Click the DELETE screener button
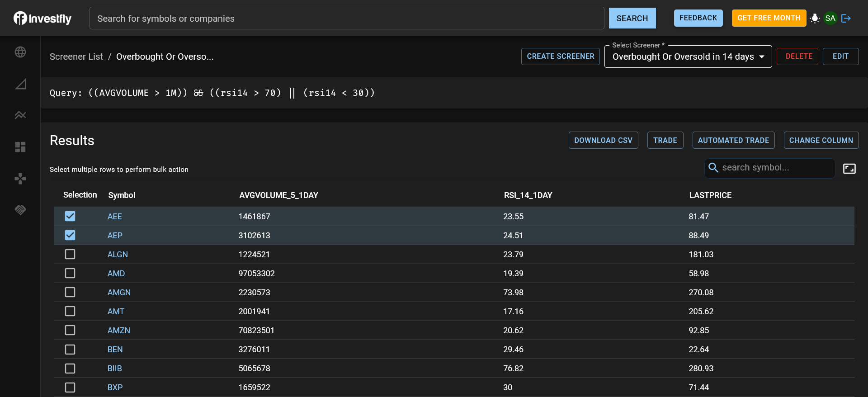Screen dimensions: 868x397 (x=798, y=57)
